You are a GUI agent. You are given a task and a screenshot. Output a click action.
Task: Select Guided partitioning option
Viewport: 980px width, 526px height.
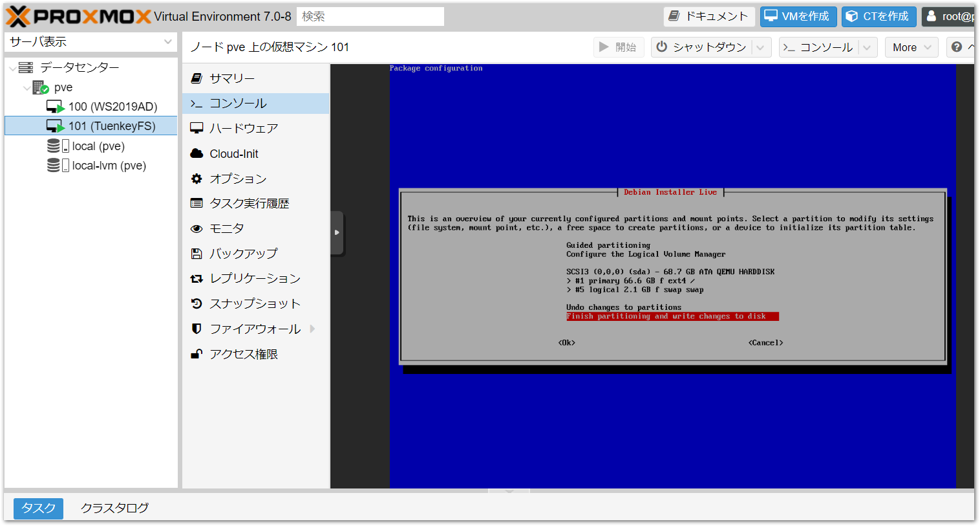608,245
